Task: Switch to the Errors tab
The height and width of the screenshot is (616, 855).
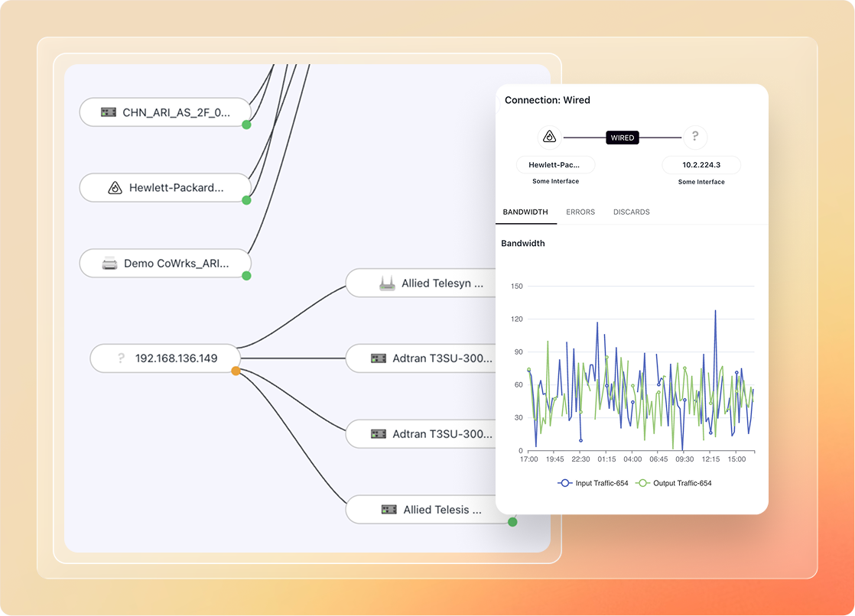Action: coord(580,212)
